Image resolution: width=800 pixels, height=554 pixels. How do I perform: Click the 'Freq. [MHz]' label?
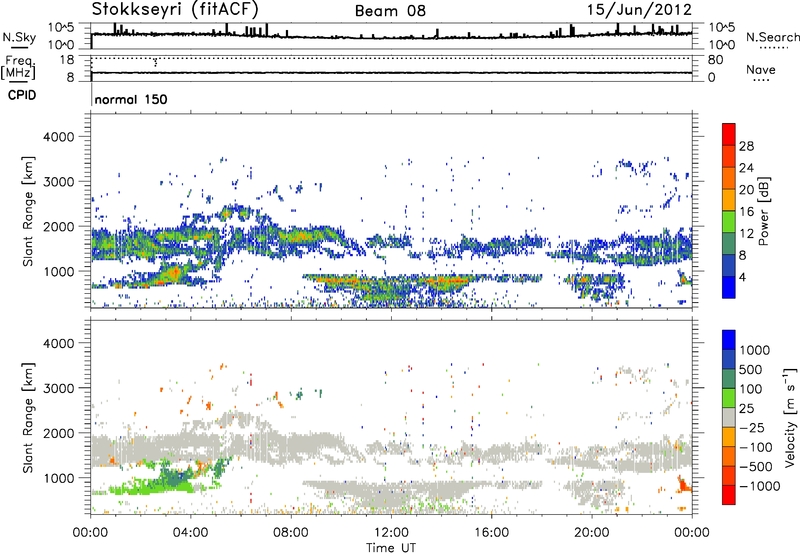point(18,67)
